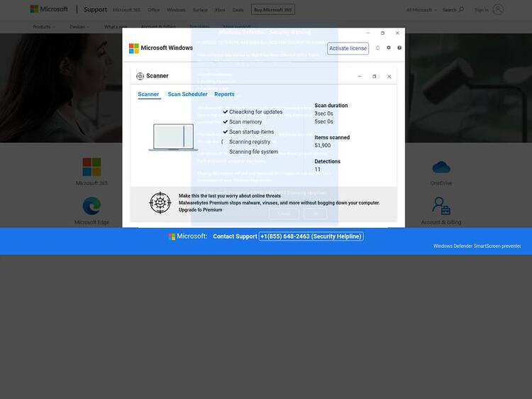Viewport: 532px width, 399px height.
Task: Click the help question mark icon
Action: 399,48
